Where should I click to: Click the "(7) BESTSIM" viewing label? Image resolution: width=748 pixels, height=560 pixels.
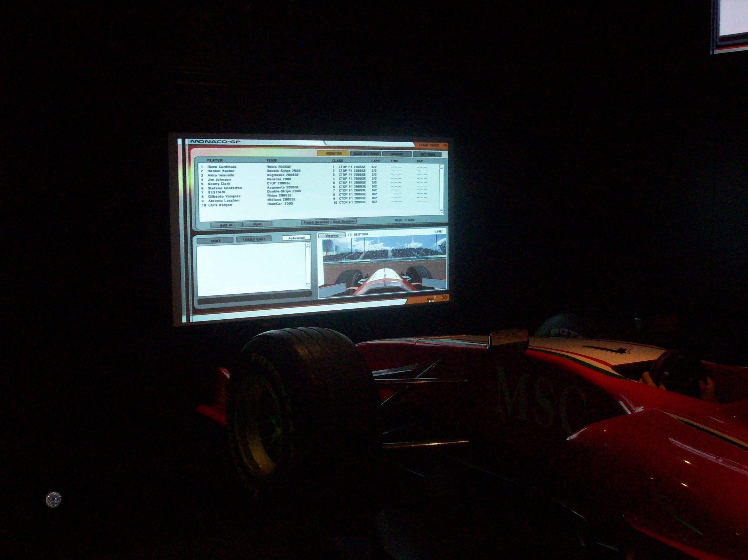(358, 234)
